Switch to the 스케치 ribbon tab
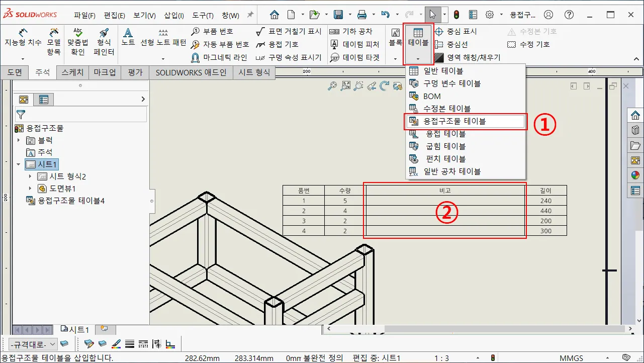This screenshot has height=363, width=644. click(73, 72)
